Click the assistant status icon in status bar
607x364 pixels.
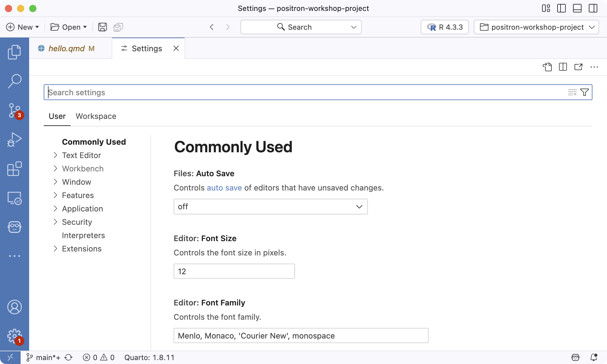[575, 357]
